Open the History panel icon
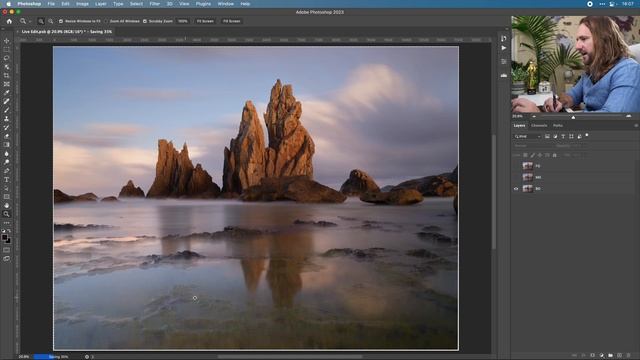 click(x=504, y=39)
